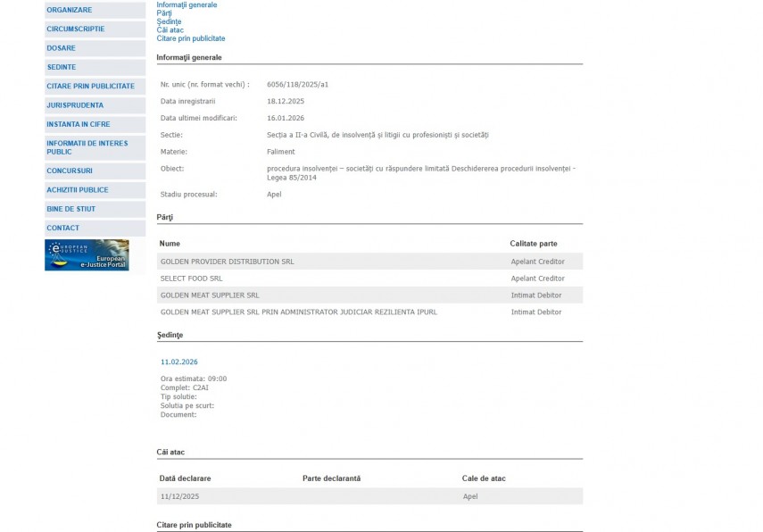The image size is (763, 532).
Task: Jump to Şedinţe section via top link
Action: (x=169, y=21)
